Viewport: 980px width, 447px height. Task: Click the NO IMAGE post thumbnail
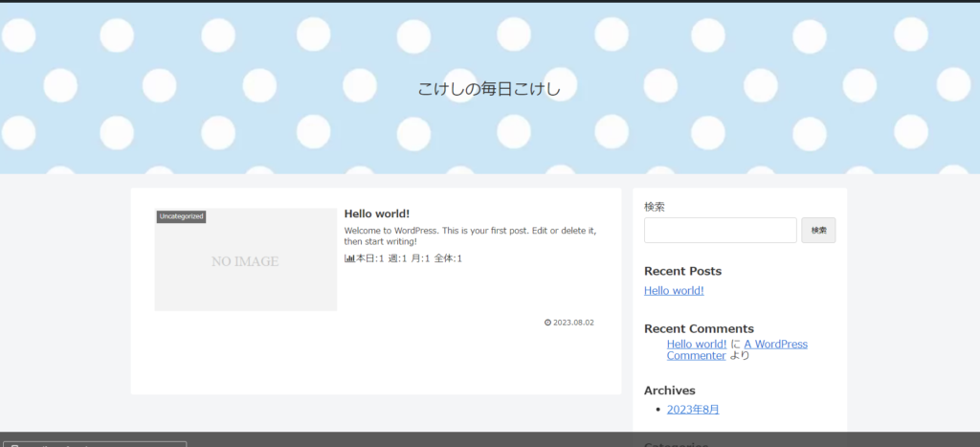246,259
